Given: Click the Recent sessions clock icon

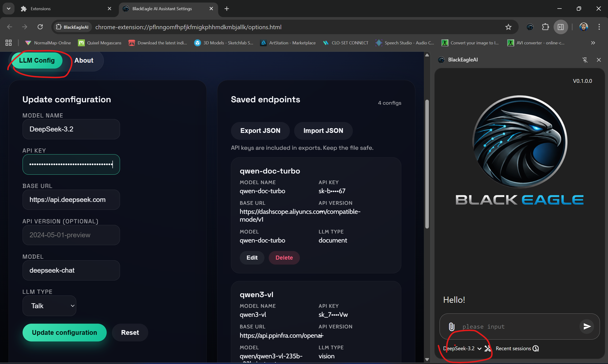Looking at the screenshot, I should tap(536, 348).
